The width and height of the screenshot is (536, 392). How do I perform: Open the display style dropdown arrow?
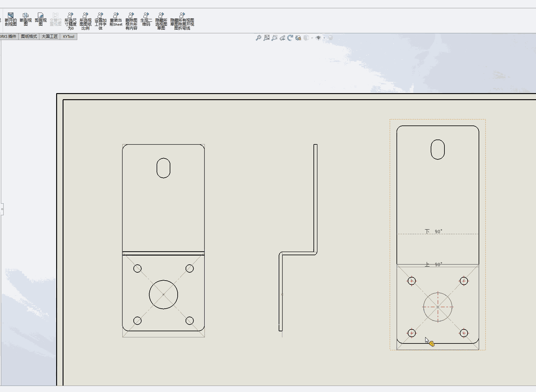tap(312, 38)
